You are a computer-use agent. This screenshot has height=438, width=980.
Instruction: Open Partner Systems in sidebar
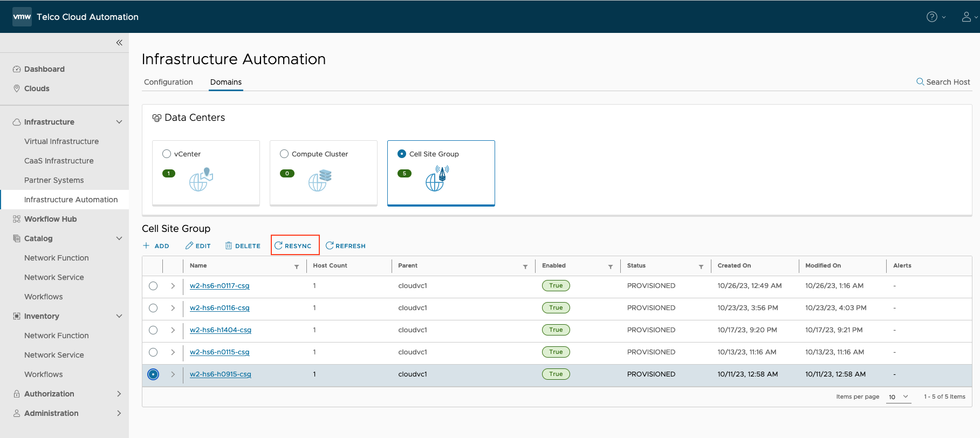pos(54,180)
